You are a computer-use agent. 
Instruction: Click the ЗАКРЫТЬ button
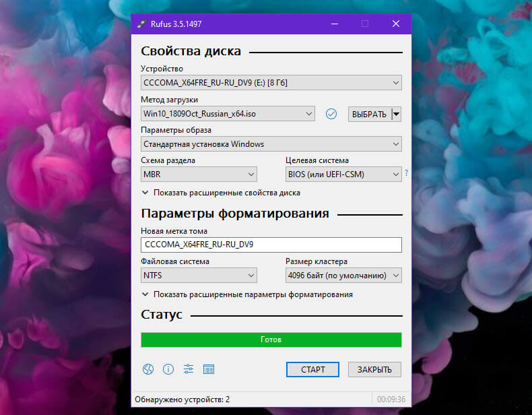pos(374,369)
